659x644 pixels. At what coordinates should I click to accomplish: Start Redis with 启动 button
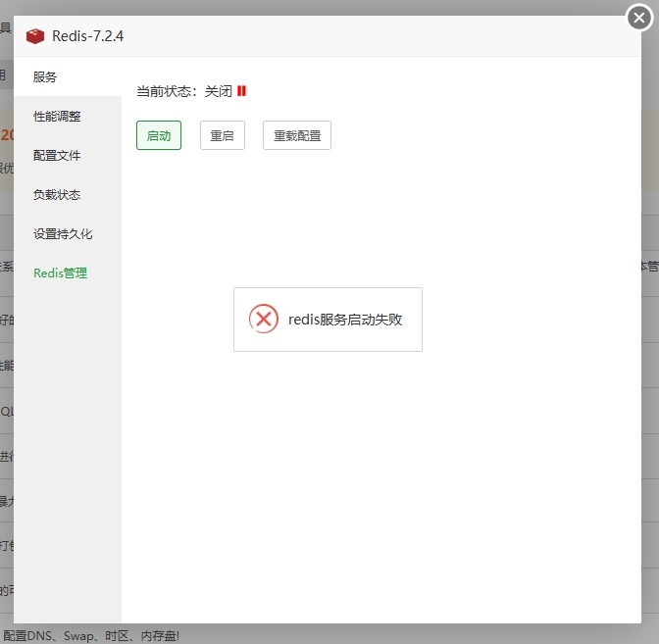[159, 135]
